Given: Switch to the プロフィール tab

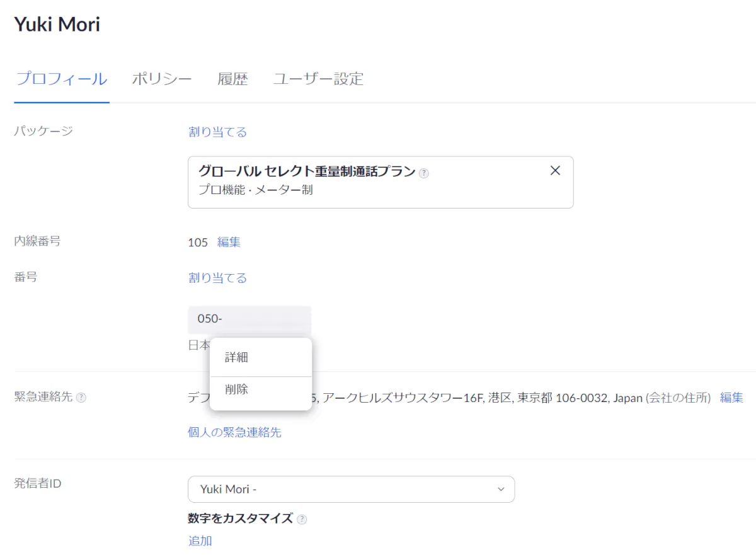Looking at the screenshot, I should (62, 79).
